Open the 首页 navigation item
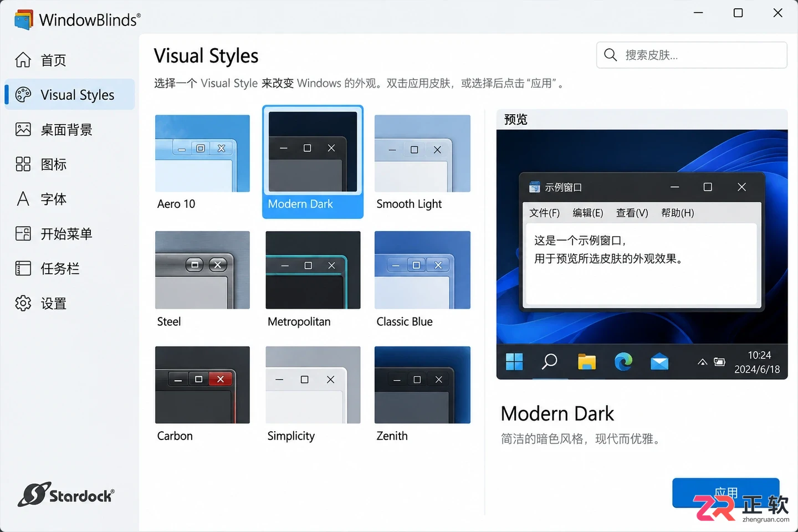Image resolution: width=798 pixels, height=532 pixels. click(x=69, y=60)
